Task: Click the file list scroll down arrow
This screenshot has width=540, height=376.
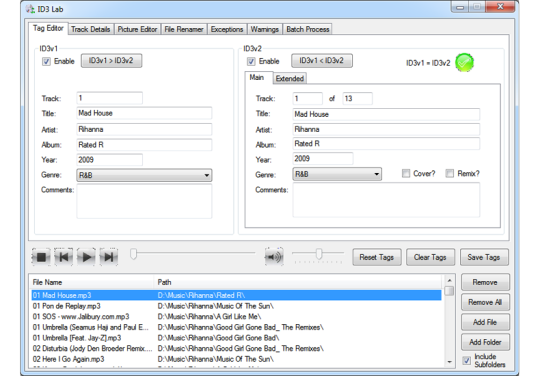Action: 449,362
